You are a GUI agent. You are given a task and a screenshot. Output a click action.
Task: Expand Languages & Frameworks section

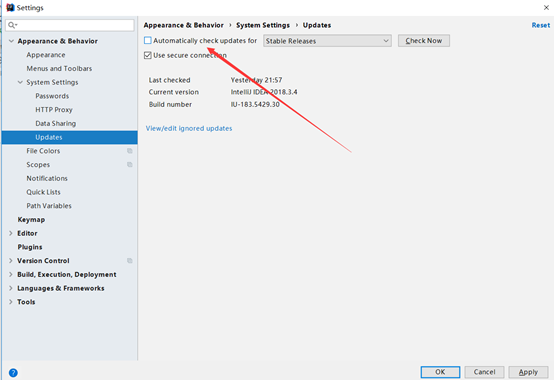(11, 288)
